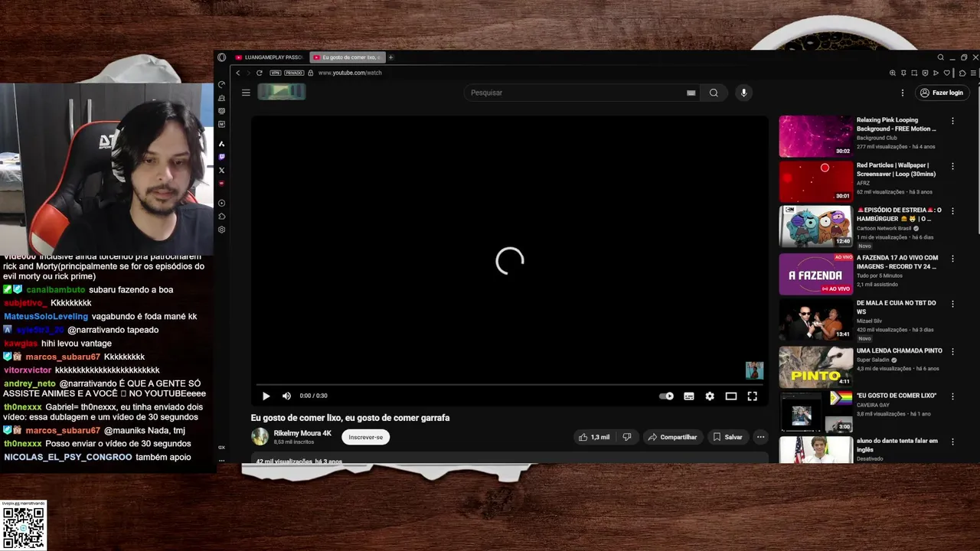Open the player icon in sidebar
Screen dimensions: 980x551
click(x=222, y=203)
